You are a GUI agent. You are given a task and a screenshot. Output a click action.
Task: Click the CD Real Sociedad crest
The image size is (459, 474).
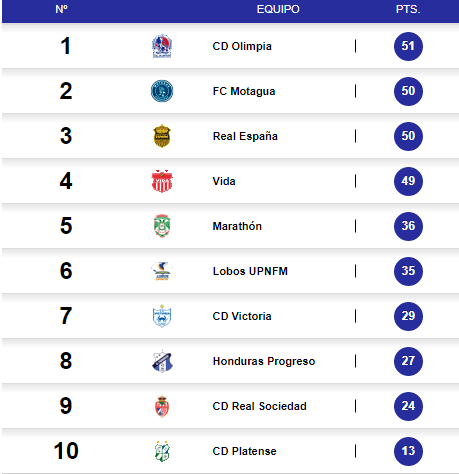pyautogui.click(x=162, y=406)
